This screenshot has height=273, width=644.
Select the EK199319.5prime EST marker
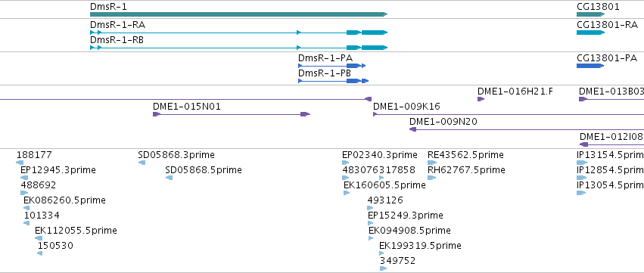coord(381,253)
